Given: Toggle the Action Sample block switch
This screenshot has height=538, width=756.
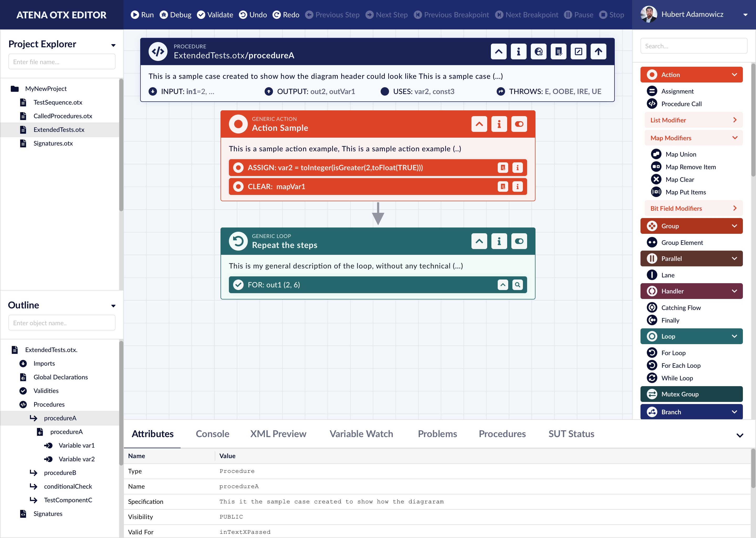Looking at the screenshot, I should point(519,124).
